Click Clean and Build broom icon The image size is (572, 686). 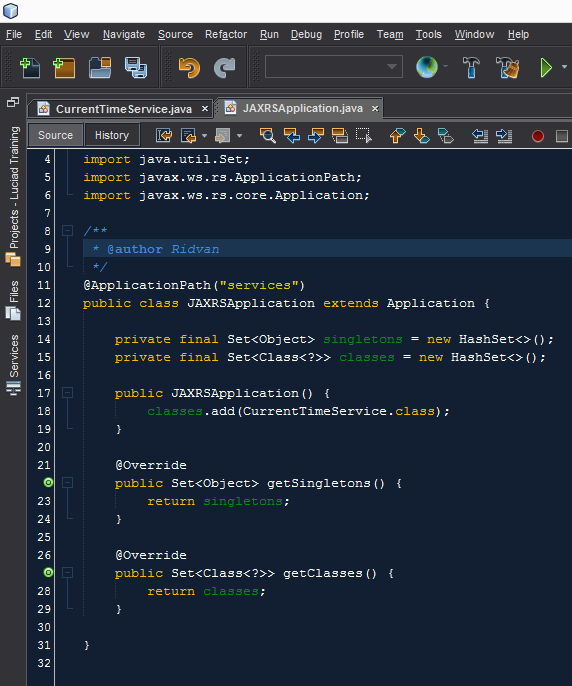[x=507, y=68]
